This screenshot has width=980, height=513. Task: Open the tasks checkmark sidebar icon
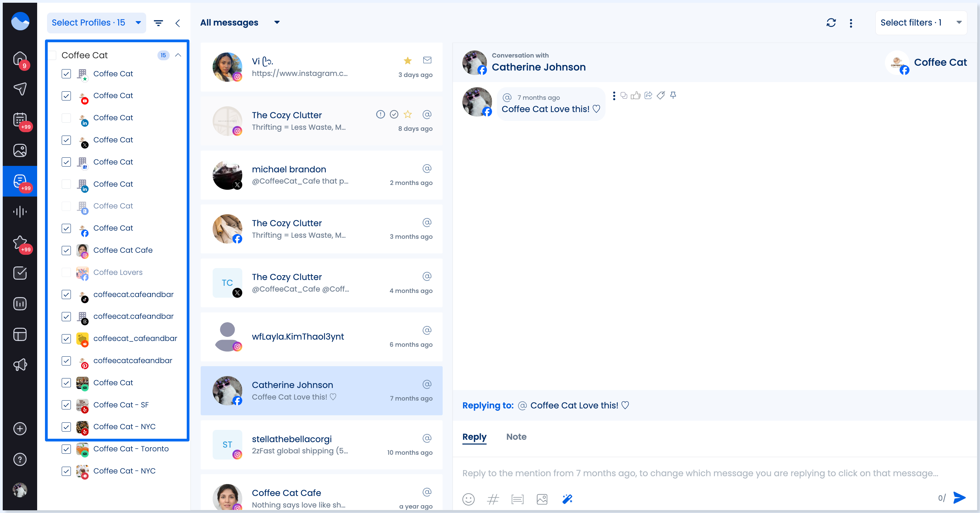(x=20, y=273)
